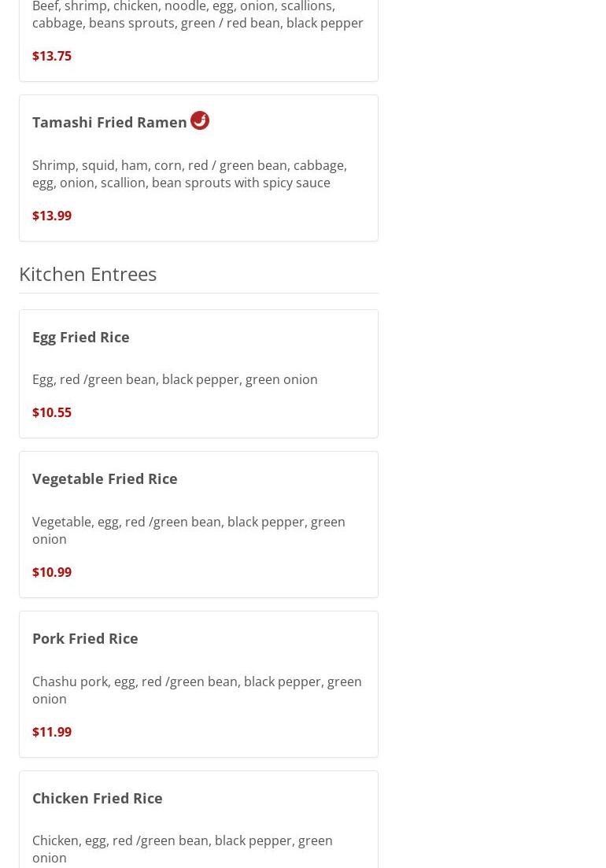This screenshot has width=606, height=868.
Task: Click the Egg Fried Rice ingredients description
Action: coord(175,379)
